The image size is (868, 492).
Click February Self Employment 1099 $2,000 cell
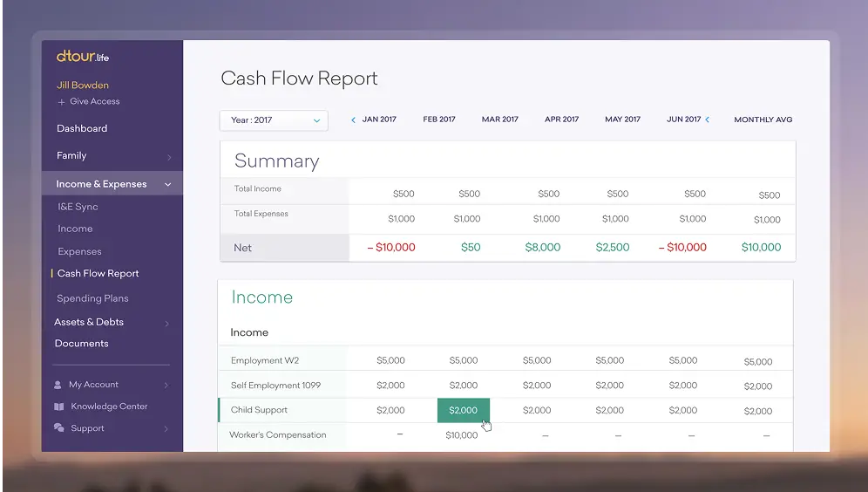[x=464, y=386]
